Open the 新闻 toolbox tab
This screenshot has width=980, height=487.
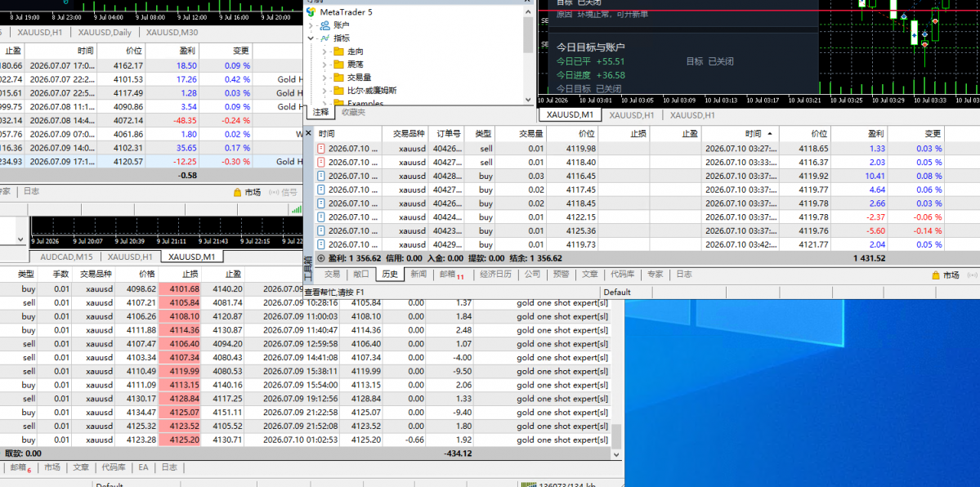click(x=418, y=275)
